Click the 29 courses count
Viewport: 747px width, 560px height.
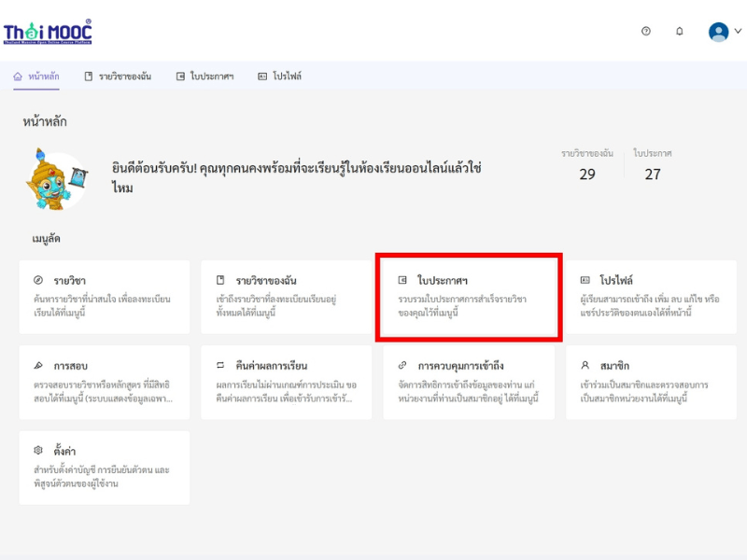[x=587, y=175]
